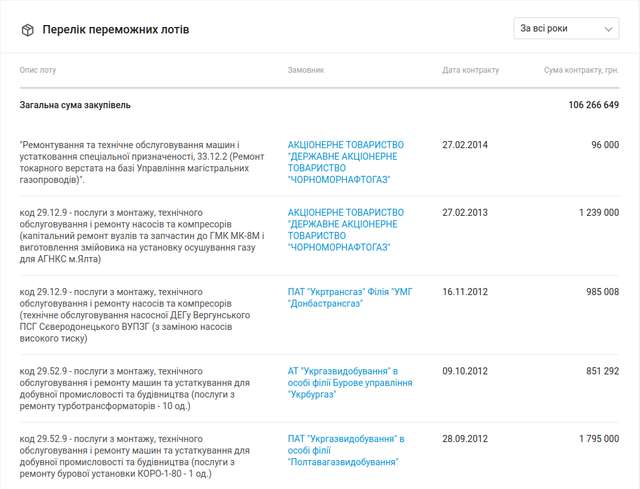This screenshot has height=489, width=640.
Task: Follow the Укргазвидобування Укрбургаз customer link
Action: (x=349, y=382)
